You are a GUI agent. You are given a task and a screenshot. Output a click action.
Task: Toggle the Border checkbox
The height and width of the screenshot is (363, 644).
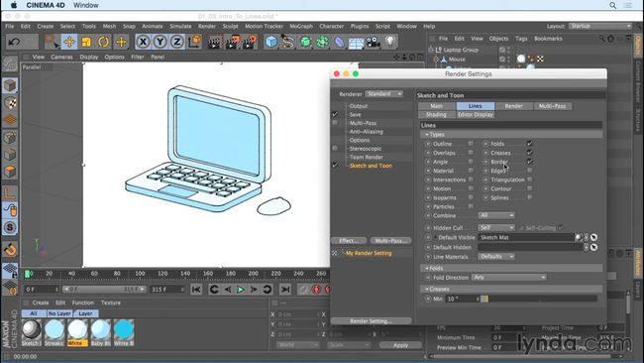pos(530,162)
